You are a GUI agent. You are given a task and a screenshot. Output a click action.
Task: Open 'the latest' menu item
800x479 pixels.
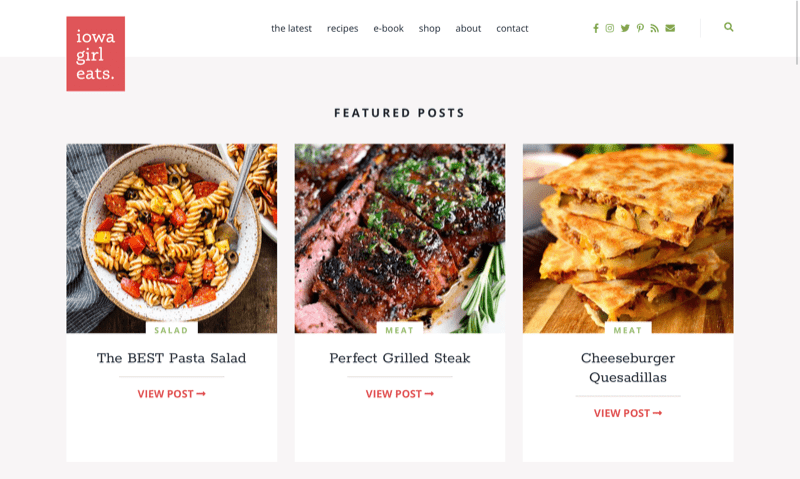coord(291,29)
